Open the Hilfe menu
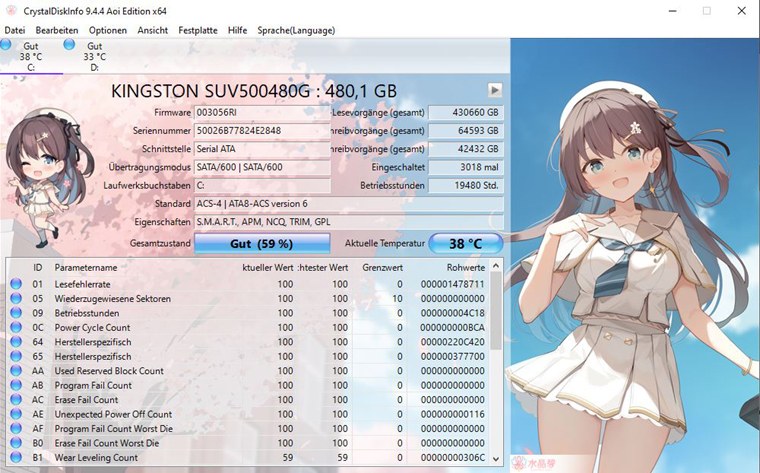This screenshot has height=473, width=760. pyautogui.click(x=238, y=30)
